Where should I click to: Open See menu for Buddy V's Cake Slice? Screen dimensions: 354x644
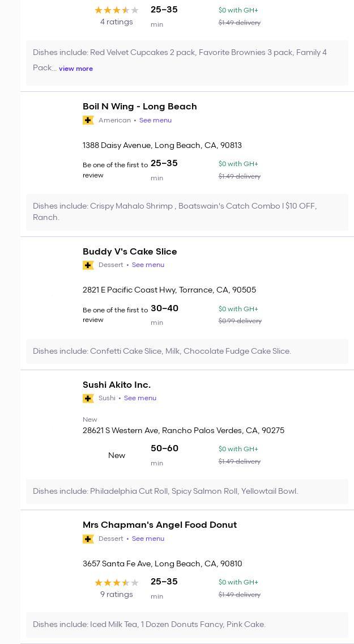(x=148, y=265)
